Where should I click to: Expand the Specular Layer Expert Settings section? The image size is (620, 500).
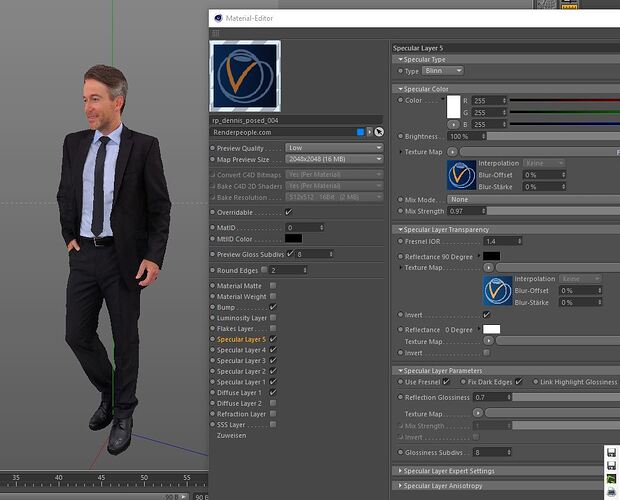pyautogui.click(x=400, y=471)
